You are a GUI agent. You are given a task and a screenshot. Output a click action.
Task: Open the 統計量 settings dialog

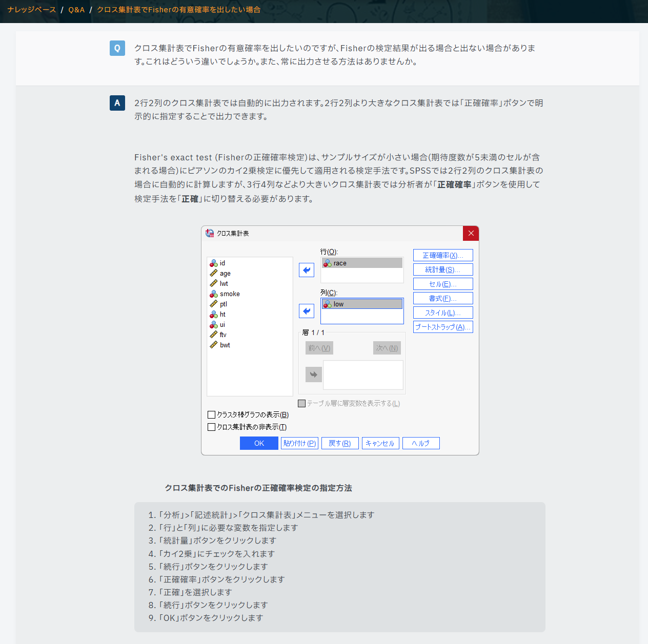point(442,269)
